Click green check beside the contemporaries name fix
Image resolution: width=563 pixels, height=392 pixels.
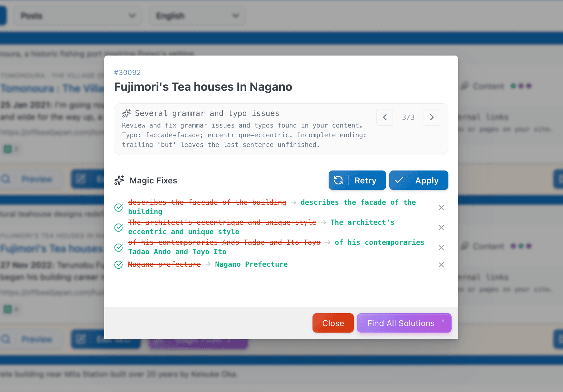pyautogui.click(x=118, y=248)
